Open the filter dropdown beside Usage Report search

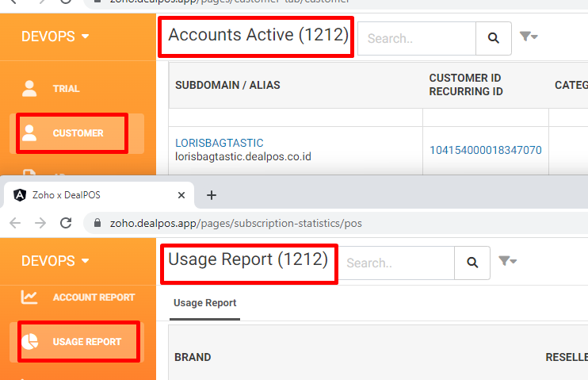pos(507,261)
